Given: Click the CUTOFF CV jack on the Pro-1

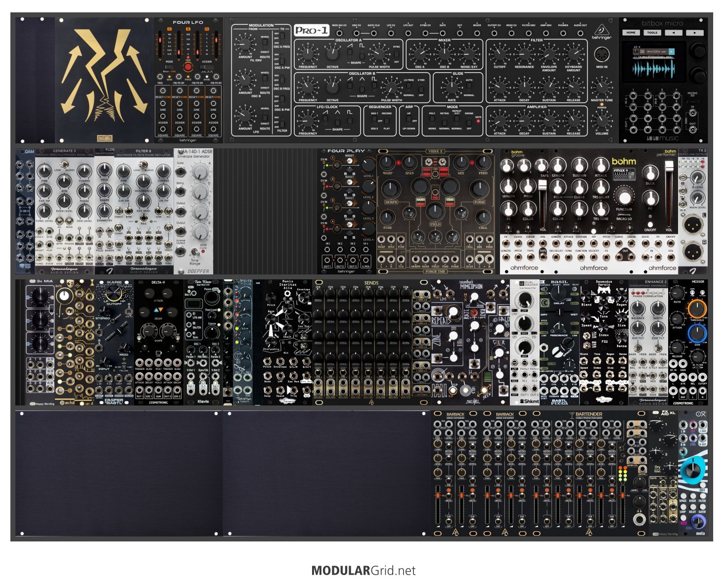Looking at the screenshot, I should click(494, 33).
